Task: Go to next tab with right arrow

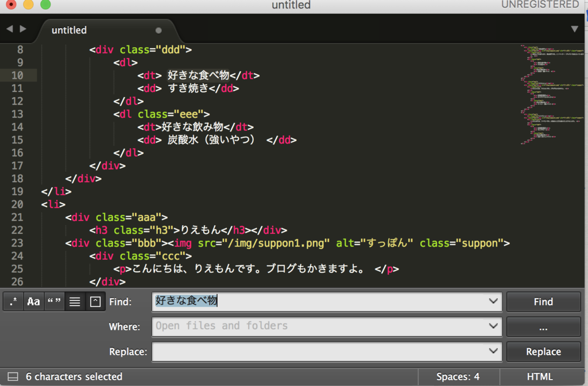Action: pos(23,29)
